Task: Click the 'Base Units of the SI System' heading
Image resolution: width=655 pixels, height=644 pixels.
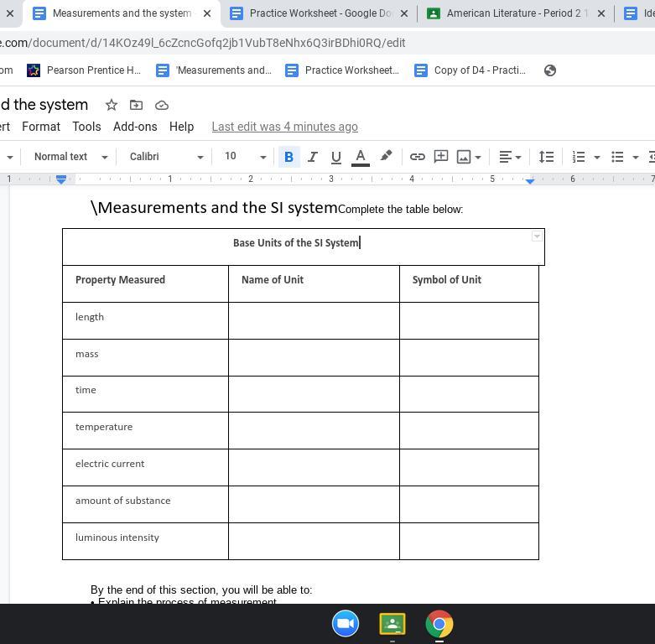Action: (296, 242)
